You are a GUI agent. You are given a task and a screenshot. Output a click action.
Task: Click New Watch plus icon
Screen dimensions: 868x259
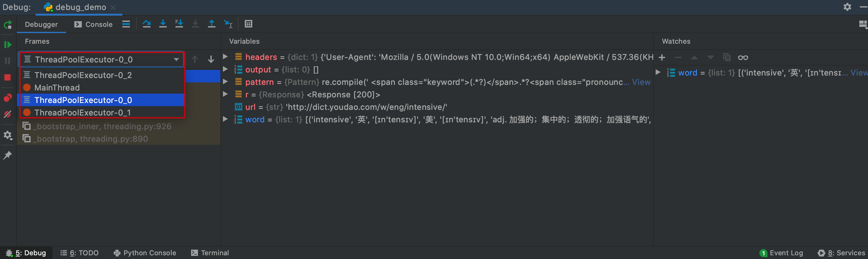click(662, 58)
